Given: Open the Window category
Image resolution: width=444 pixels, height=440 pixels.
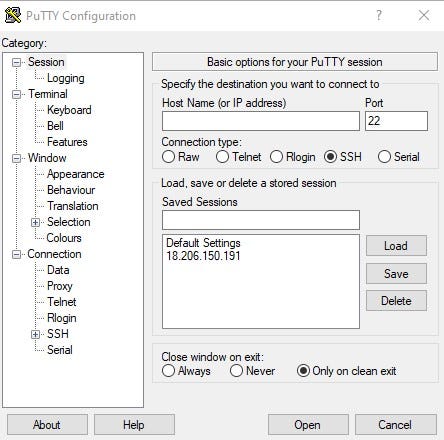Looking at the screenshot, I should (x=47, y=158).
